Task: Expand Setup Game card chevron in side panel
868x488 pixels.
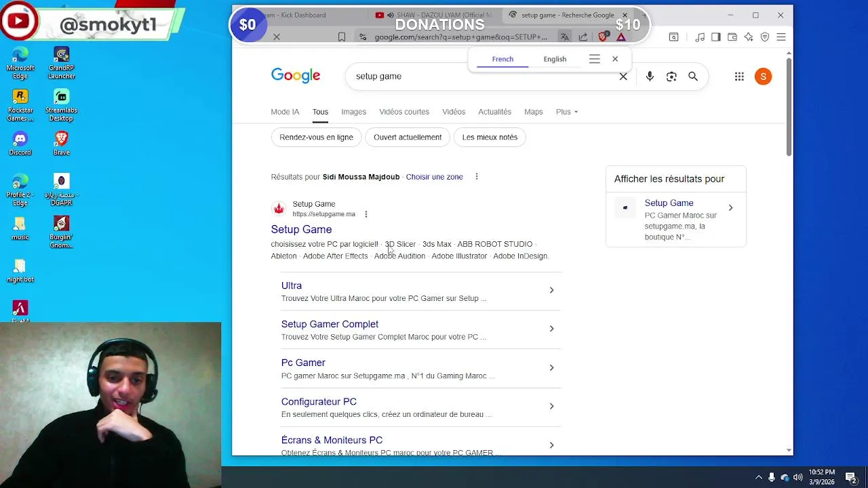Action: pyautogui.click(x=730, y=207)
